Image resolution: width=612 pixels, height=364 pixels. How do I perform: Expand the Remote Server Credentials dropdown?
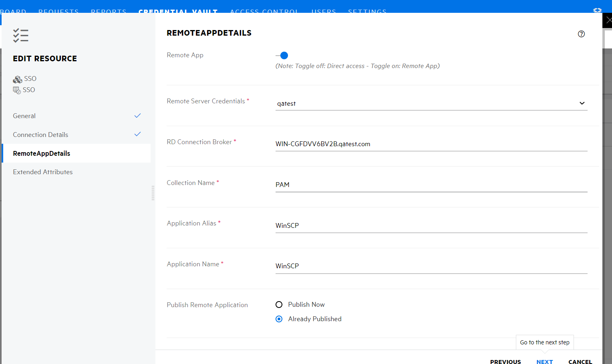[582, 103]
